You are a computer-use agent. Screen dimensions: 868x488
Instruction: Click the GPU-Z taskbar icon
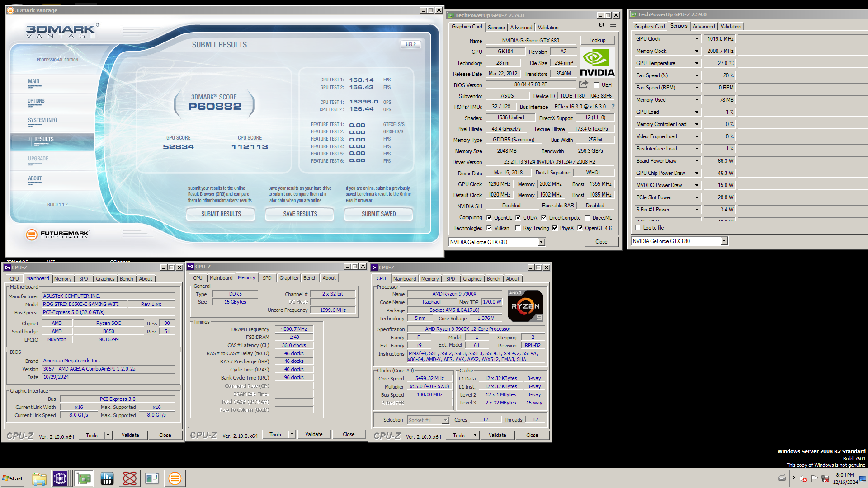(84, 479)
